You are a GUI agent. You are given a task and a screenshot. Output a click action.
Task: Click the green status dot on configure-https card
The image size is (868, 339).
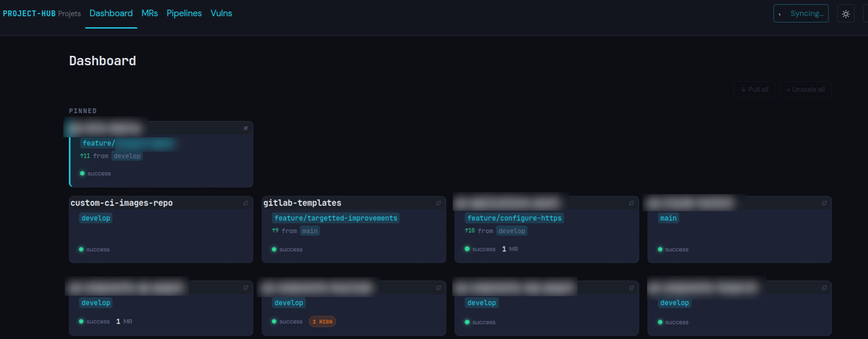pyautogui.click(x=467, y=249)
